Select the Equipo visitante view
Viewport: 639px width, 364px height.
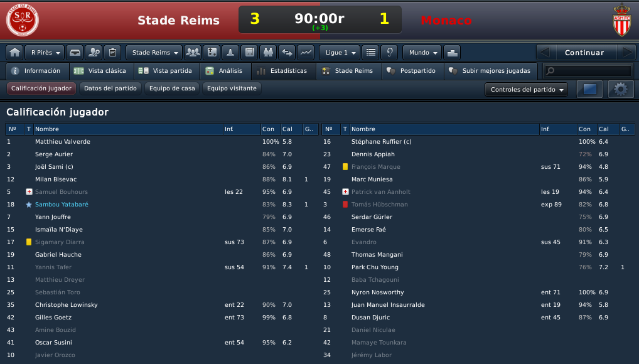tap(232, 88)
